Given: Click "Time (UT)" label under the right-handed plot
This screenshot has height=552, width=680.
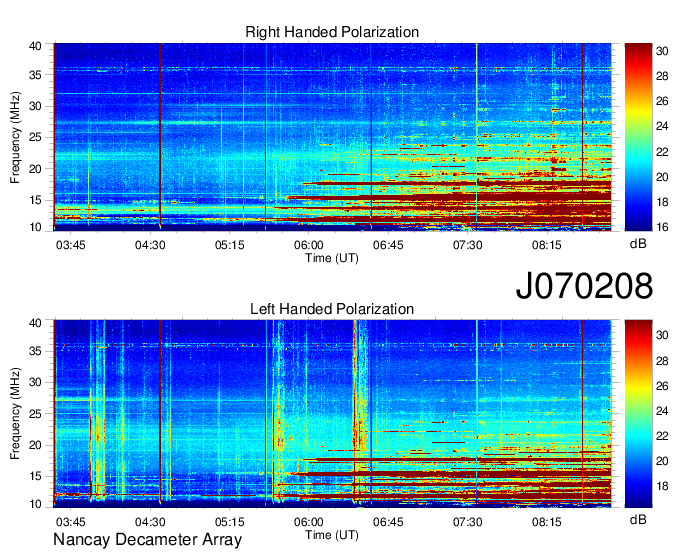Looking at the screenshot, I should 332,258.
